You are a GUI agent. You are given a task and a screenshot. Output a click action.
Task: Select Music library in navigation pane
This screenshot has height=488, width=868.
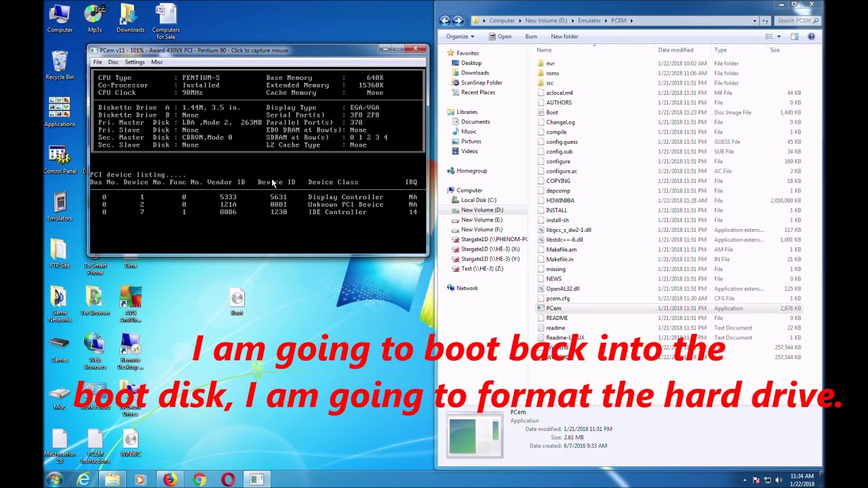[x=469, y=131]
